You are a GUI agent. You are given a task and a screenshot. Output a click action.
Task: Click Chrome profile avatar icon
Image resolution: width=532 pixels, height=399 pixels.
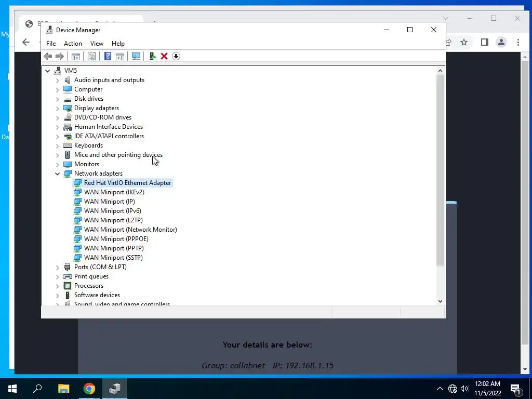pyautogui.click(x=501, y=42)
